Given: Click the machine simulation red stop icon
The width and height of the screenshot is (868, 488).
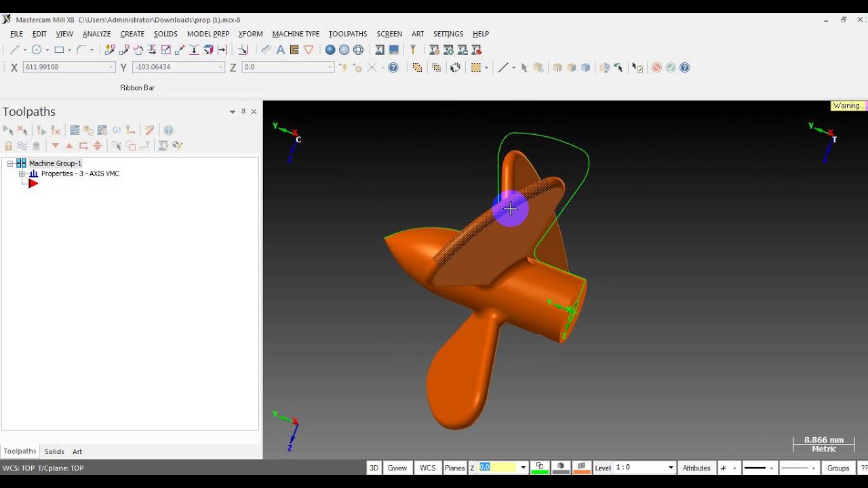Looking at the screenshot, I should click(x=477, y=49).
